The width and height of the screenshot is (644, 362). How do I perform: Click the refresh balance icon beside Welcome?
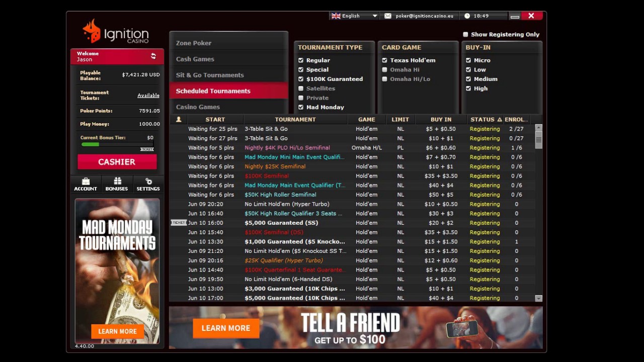tap(153, 56)
